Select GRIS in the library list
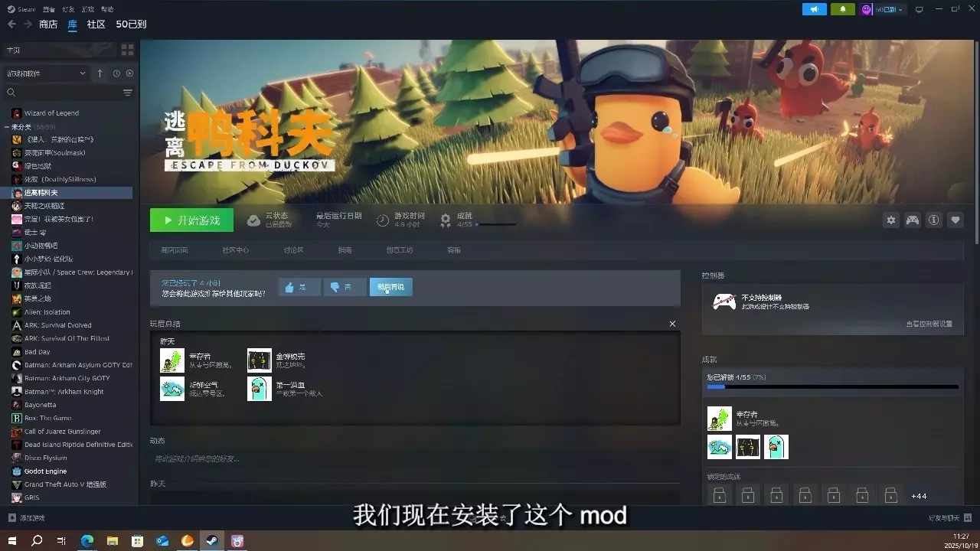980x551 pixels. (31, 498)
